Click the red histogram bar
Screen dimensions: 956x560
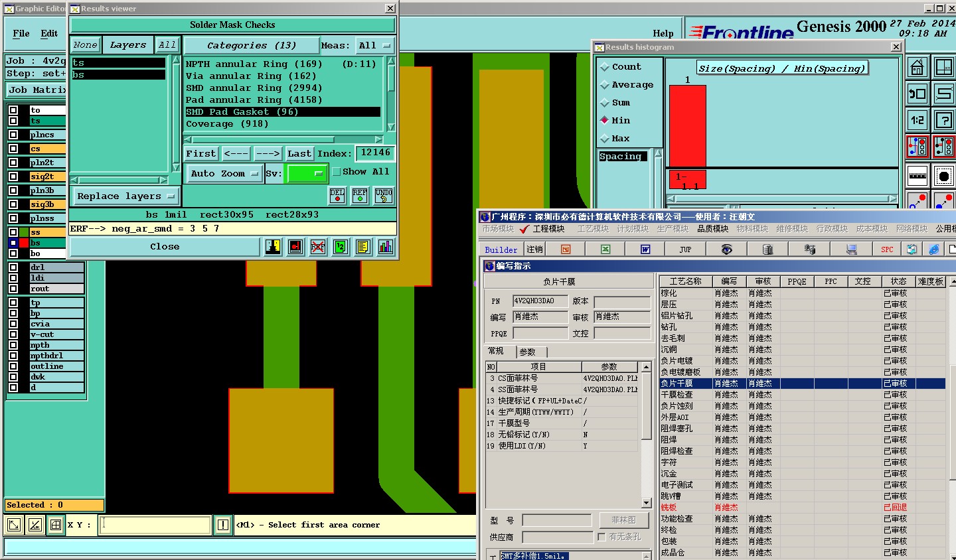coord(687,126)
